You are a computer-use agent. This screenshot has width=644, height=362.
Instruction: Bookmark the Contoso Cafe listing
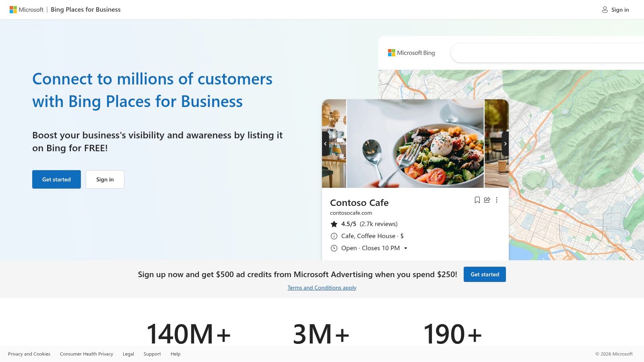pos(477,200)
